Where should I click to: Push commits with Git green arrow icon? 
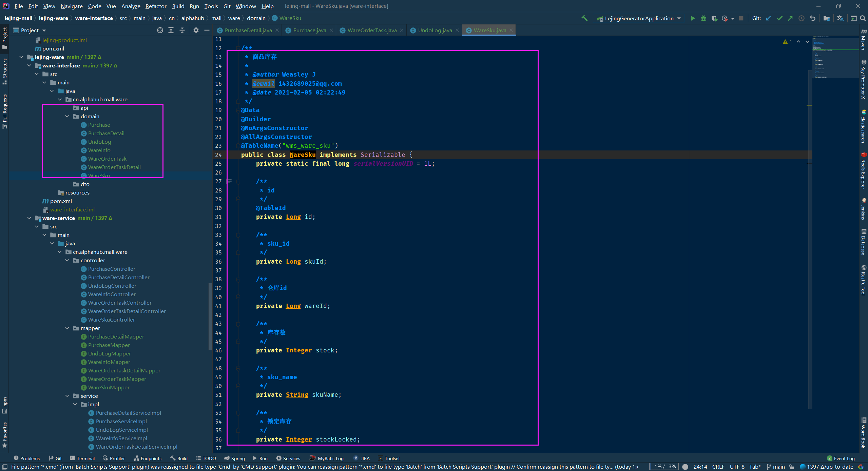[x=790, y=18]
